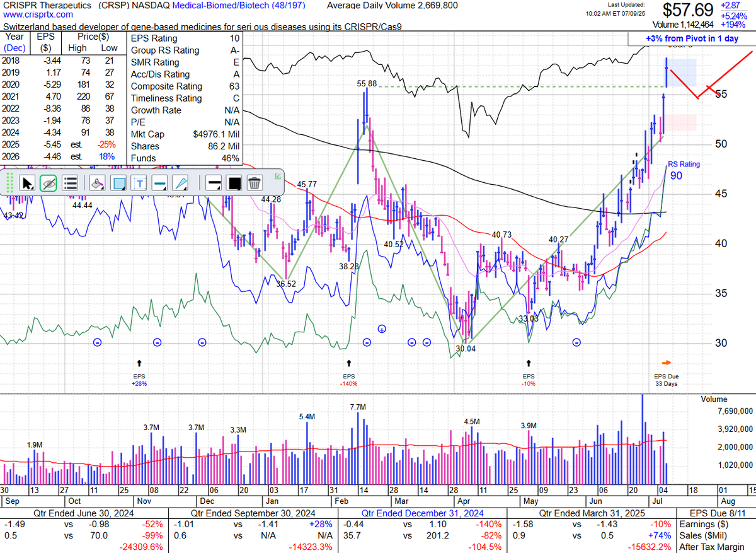
Task: Click Average Daily Volume 2,669,800 text
Action: tap(392, 5)
